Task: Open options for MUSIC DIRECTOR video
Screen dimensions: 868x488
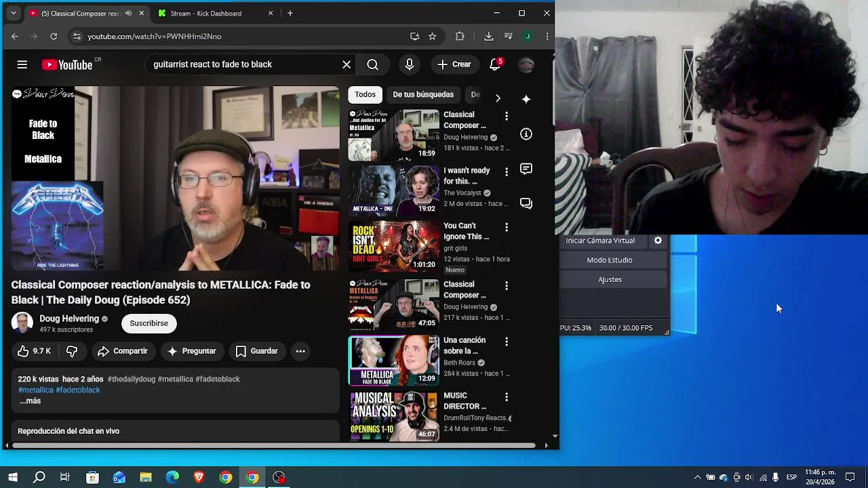Action: tap(506, 398)
